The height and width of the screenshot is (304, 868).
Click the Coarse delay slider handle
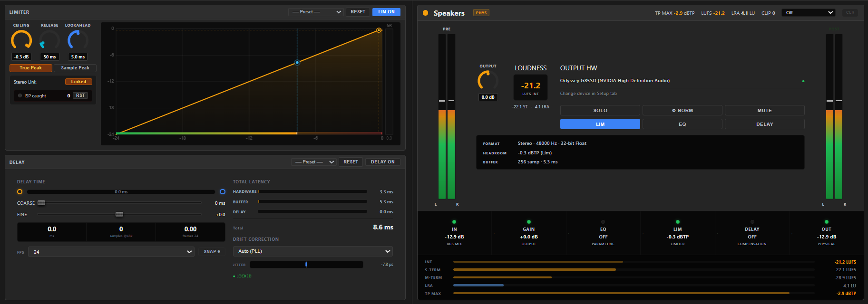[x=41, y=203]
